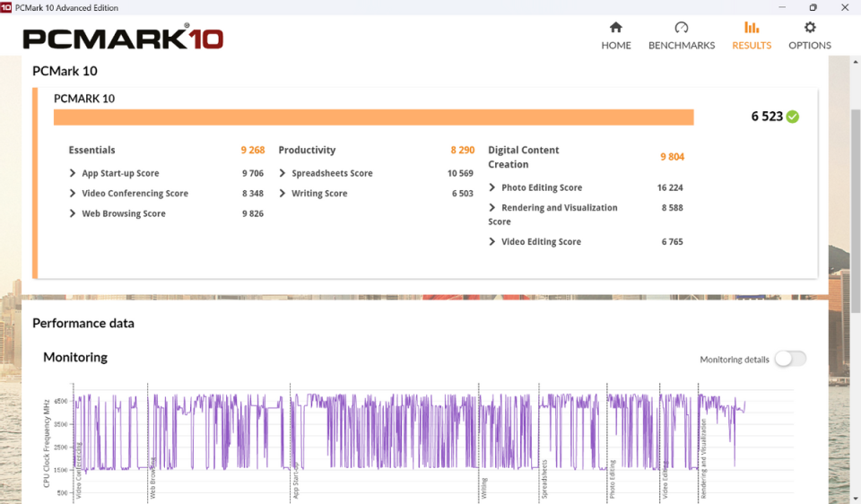Click the Essentials heading
The image size is (861, 504).
click(91, 150)
